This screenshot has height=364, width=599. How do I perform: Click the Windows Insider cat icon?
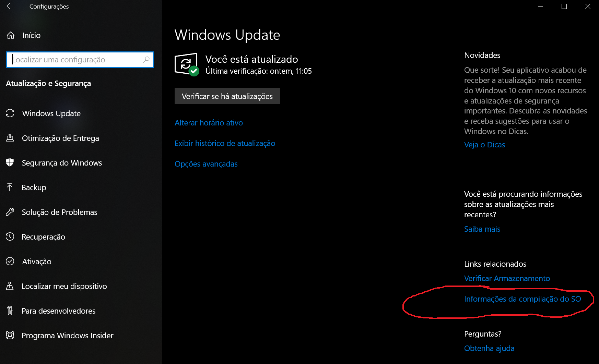tap(10, 336)
